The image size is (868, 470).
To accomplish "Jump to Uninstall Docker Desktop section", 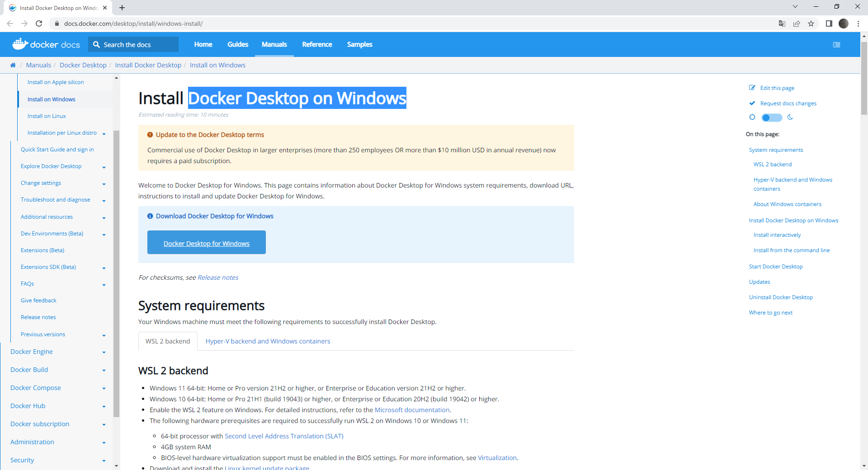I will (x=781, y=297).
